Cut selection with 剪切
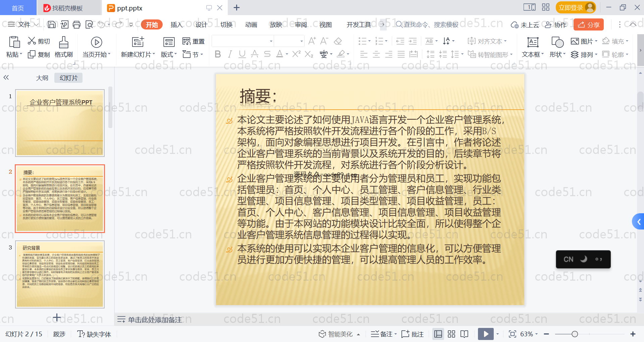Image resolution: width=644 pixels, height=342 pixels. [39, 41]
